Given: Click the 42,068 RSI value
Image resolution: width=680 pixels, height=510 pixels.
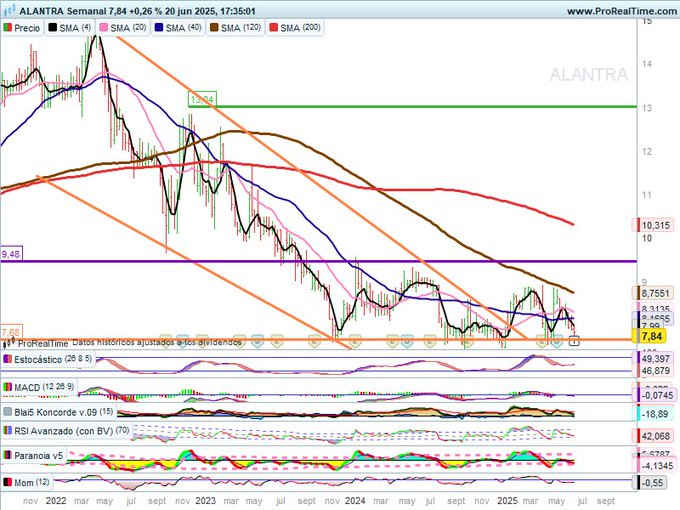Looking at the screenshot, I should tap(655, 436).
